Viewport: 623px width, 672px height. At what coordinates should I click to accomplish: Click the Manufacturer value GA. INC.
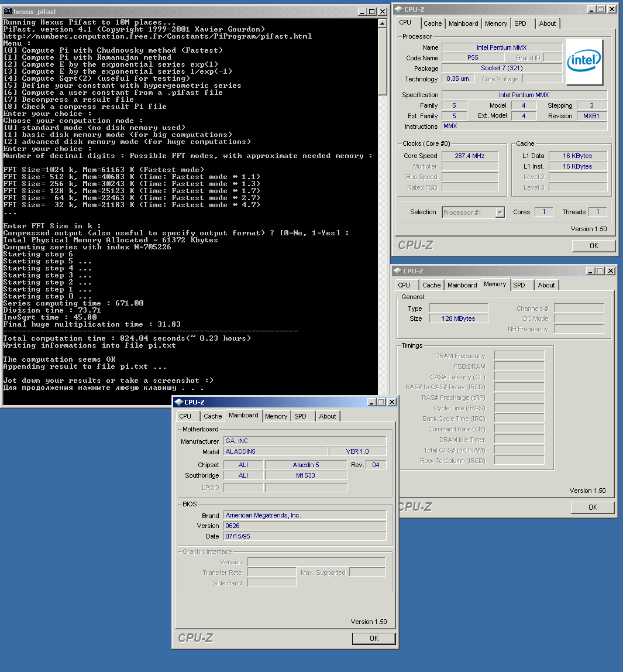click(x=304, y=441)
